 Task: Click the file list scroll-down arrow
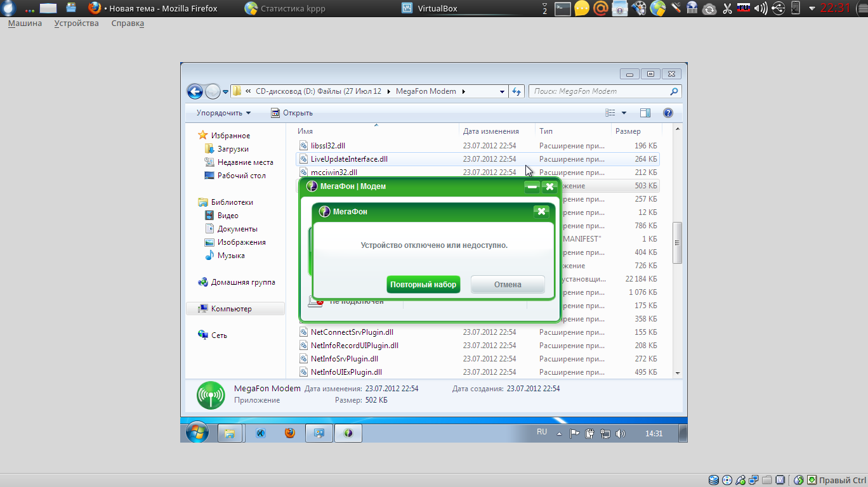pyautogui.click(x=678, y=373)
